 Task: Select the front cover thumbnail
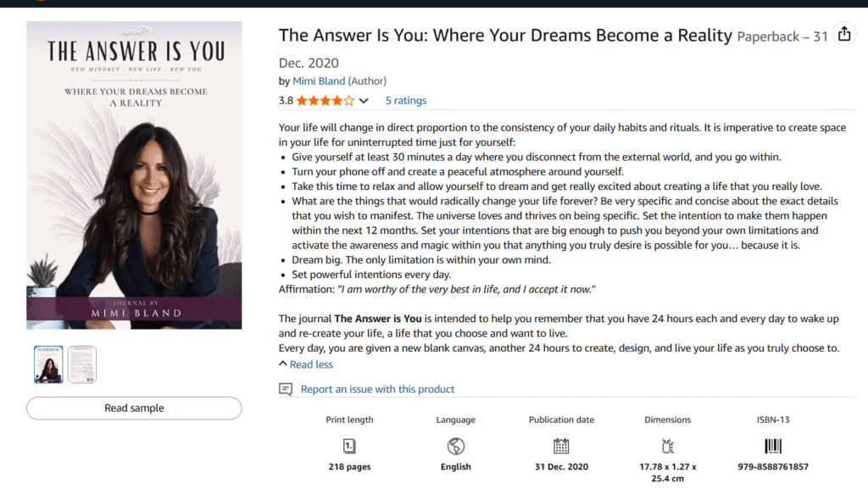click(48, 364)
